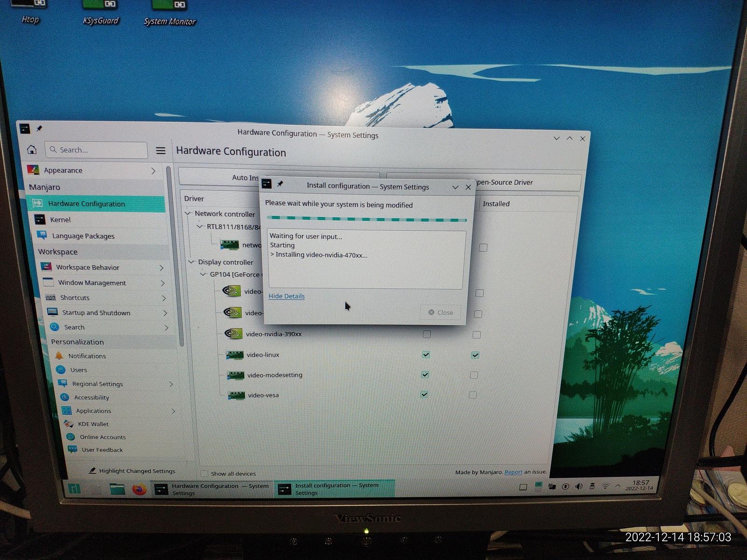The width and height of the screenshot is (747, 560).
Task: Open the Manjaro application launcher
Action: [x=74, y=489]
